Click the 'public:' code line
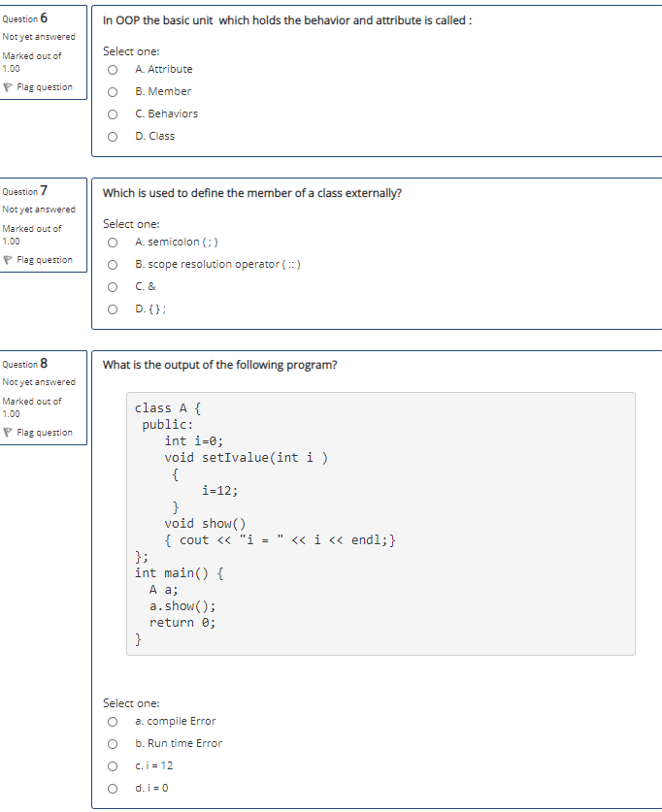The height and width of the screenshot is (812, 662). [x=168, y=425]
